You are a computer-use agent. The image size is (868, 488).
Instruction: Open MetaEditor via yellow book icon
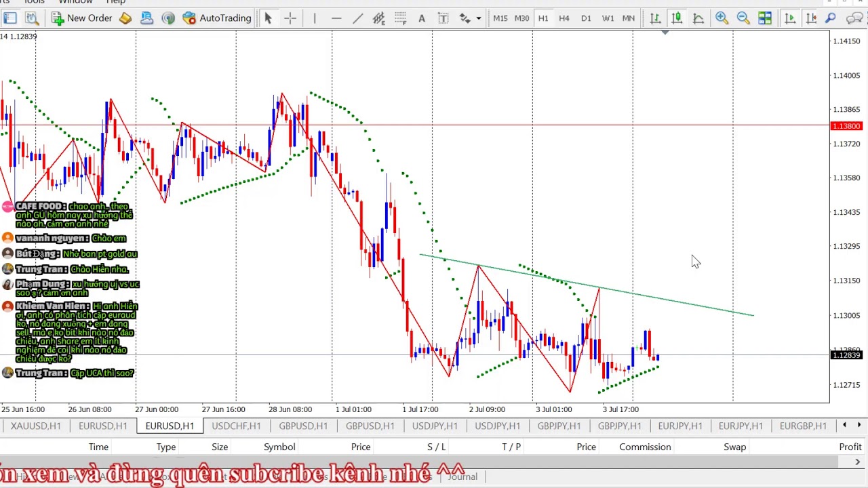[x=125, y=18]
